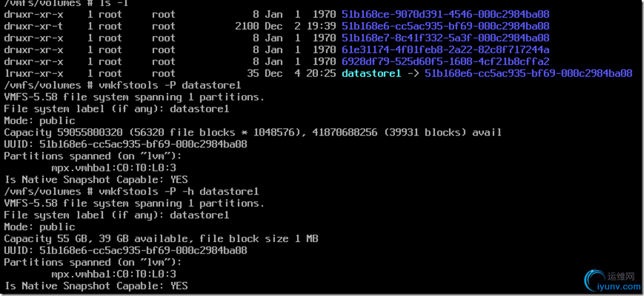
Task: Click the first "Mode: public" line
Action: (39, 120)
